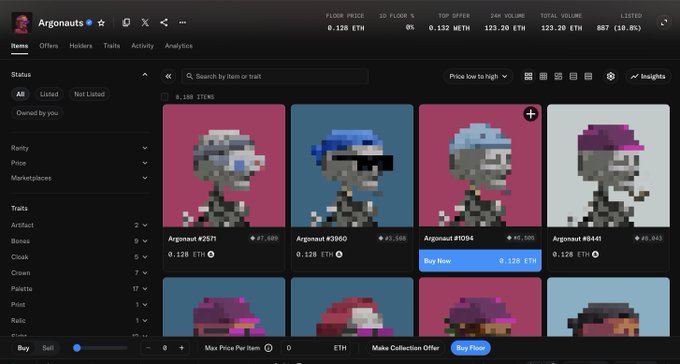The width and height of the screenshot is (680, 364).
Task: Click Make Collection Offer
Action: point(405,348)
